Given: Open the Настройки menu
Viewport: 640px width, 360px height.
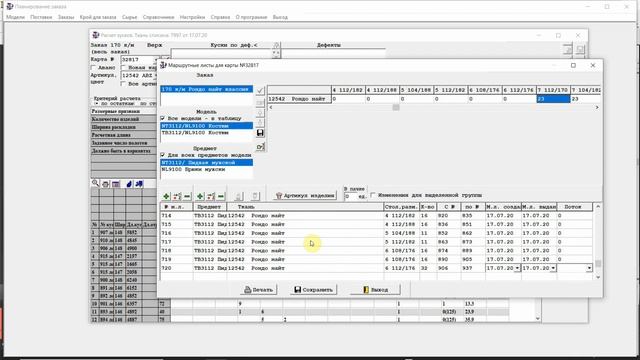Looking at the screenshot, I should click(192, 17).
